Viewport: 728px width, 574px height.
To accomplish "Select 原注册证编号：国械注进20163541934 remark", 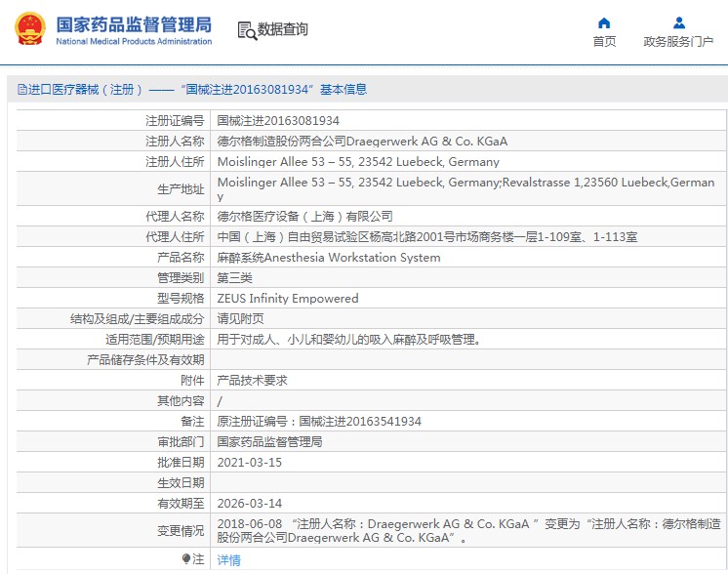I will 319,421.
